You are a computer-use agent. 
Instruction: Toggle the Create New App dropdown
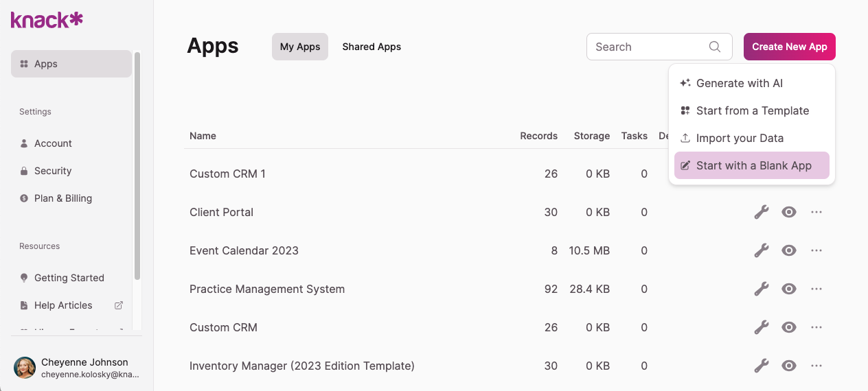[x=789, y=47]
